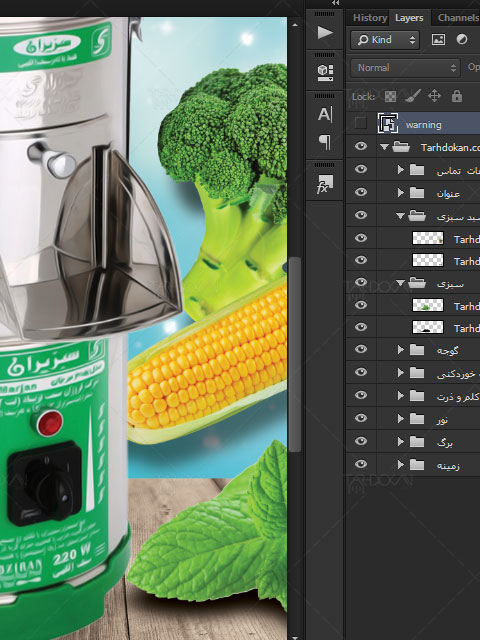Screen dimensions: 480x640
Task: Open the Paragraph panel icon
Action: 325,142
